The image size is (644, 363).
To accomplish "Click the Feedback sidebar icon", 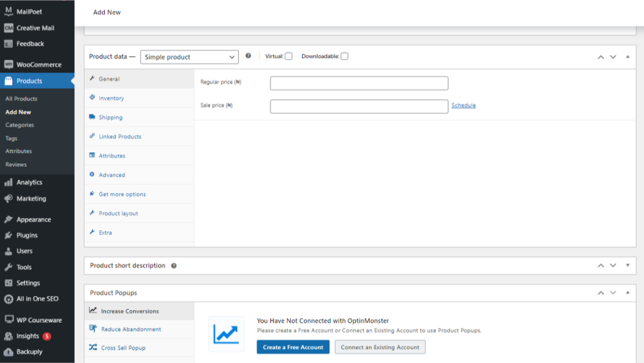I will click(8, 43).
